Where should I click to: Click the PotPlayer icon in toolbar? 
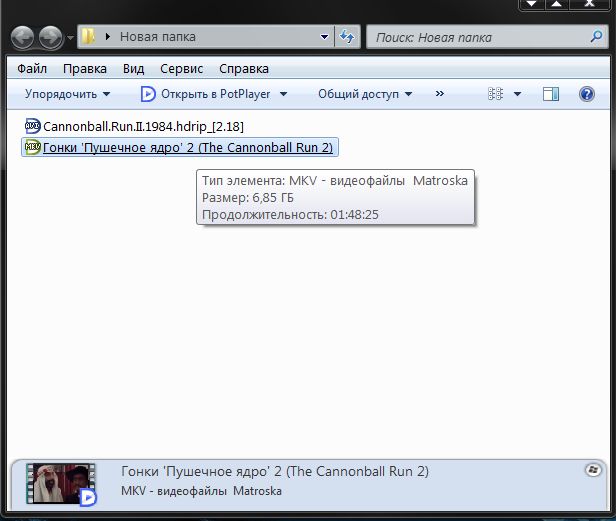148,94
